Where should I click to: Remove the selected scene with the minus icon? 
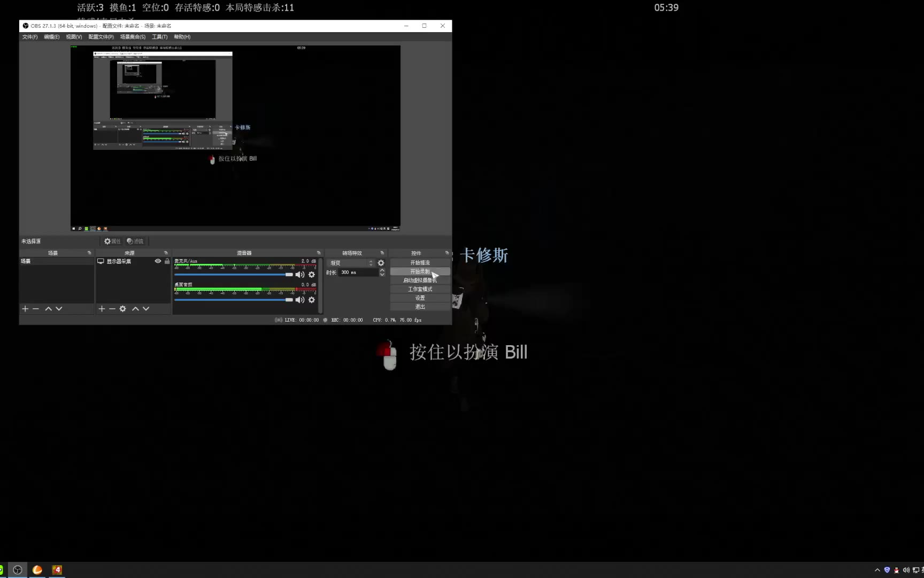tap(36, 309)
